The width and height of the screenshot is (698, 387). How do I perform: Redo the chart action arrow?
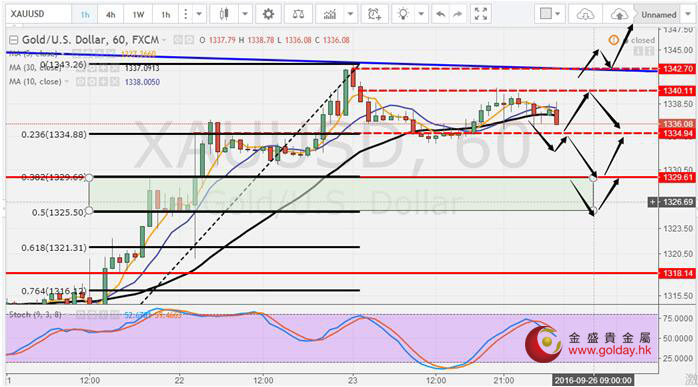[x=457, y=14]
